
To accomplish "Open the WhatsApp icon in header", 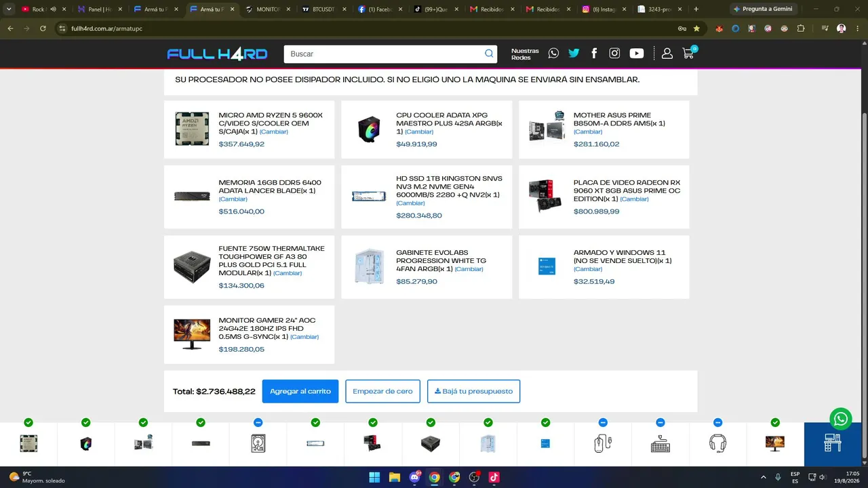I will tap(553, 54).
